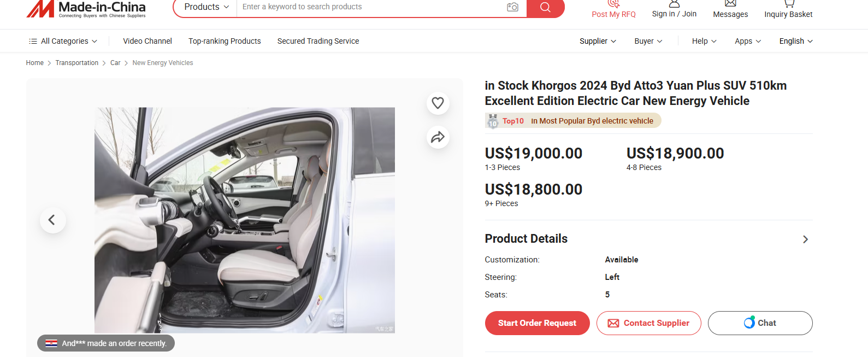Screen dimensions: 868x357
Task: Click Start Order Request button
Action: tap(537, 323)
